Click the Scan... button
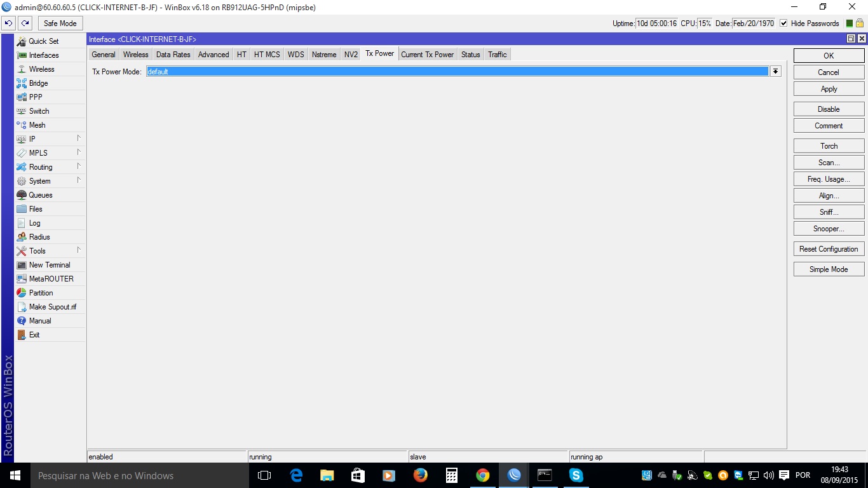This screenshot has height=488, width=868. tap(829, 163)
